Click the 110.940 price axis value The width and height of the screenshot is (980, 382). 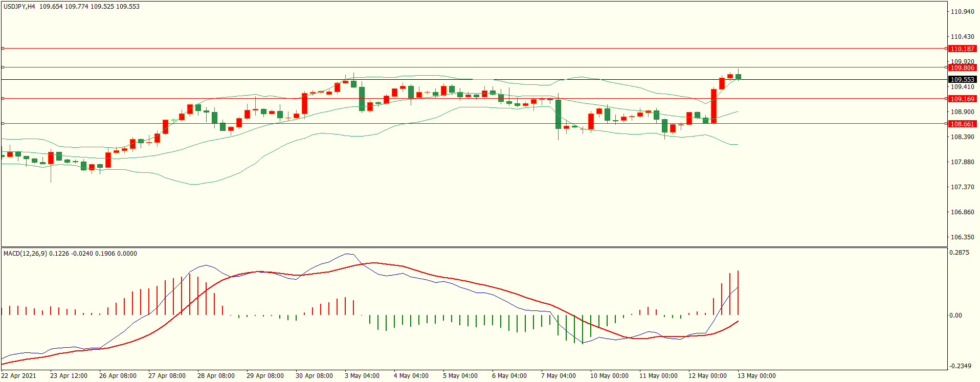pyautogui.click(x=962, y=12)
